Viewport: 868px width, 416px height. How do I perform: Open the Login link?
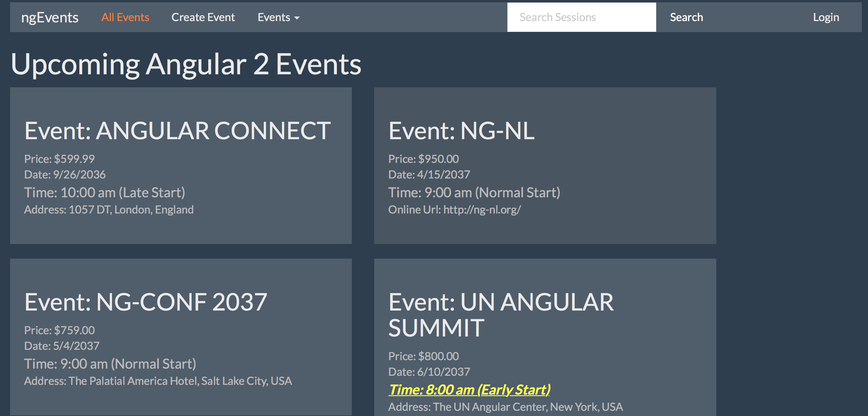pos(826,17)
